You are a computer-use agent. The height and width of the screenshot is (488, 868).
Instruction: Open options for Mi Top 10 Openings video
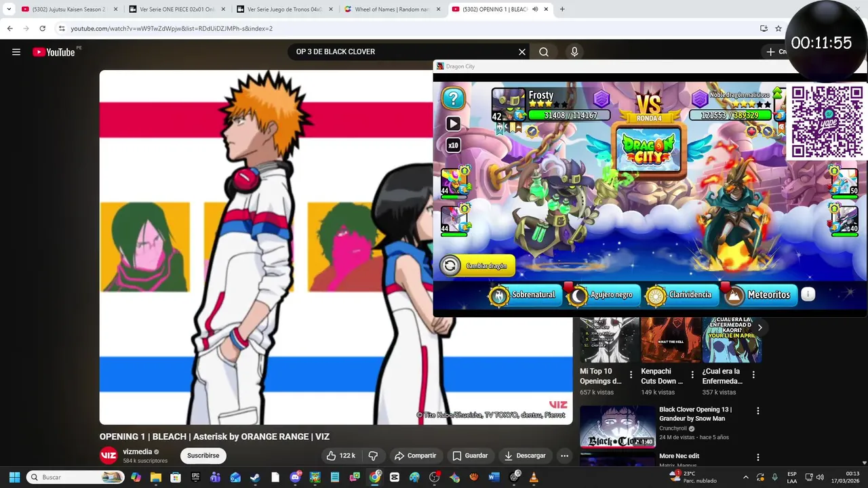click(x=631, y=374)
